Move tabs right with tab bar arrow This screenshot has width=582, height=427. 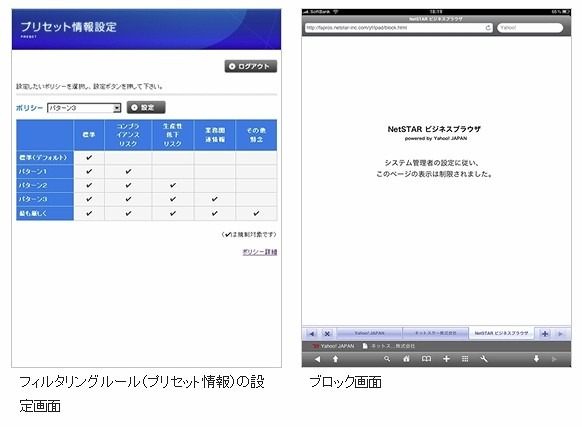(x=560, y=334)
